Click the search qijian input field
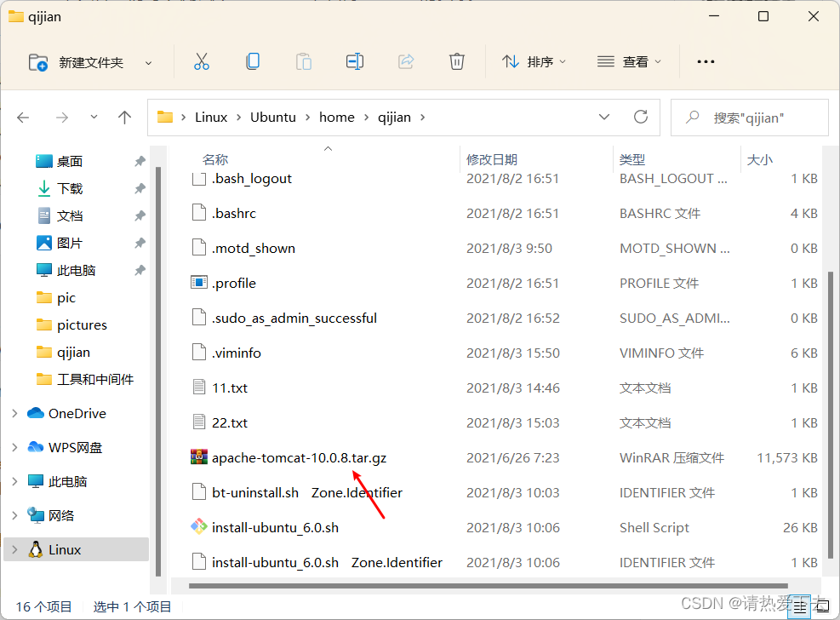Viewport: 840px width, 620px height. [750, 118]
